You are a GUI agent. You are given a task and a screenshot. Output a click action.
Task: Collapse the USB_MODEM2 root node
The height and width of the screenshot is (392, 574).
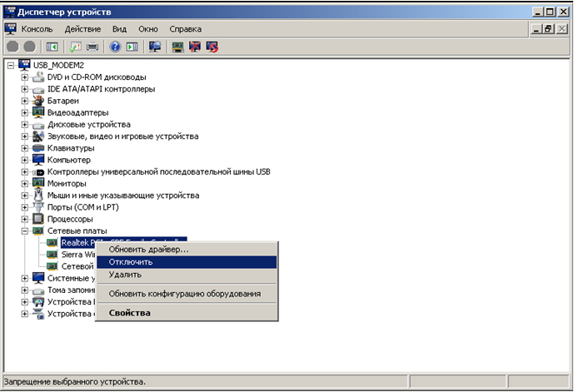11,65
